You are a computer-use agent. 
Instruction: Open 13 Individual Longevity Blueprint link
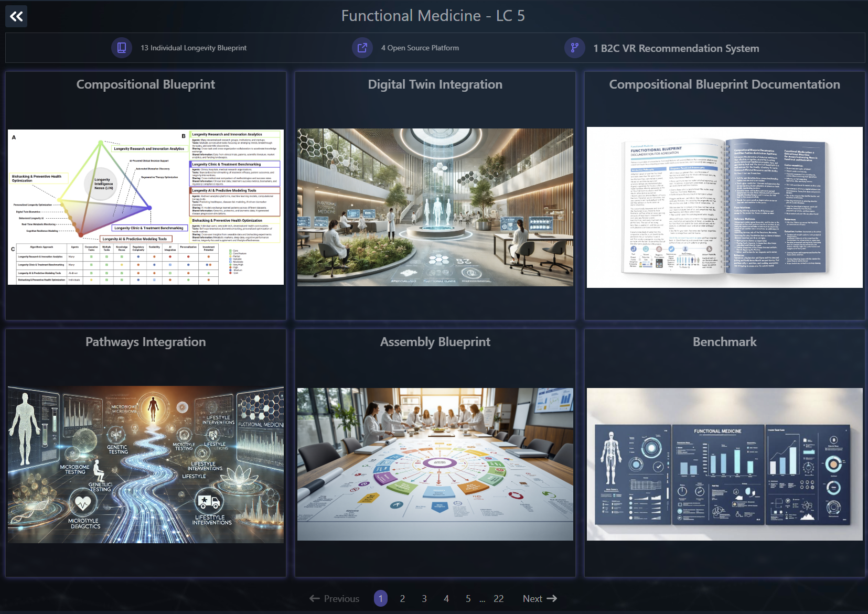coord(193,48)
